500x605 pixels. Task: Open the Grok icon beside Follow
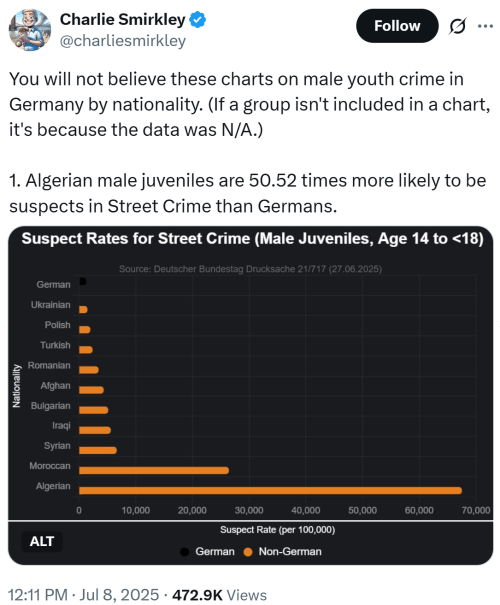pyautogui.click(x=458, y=26)
